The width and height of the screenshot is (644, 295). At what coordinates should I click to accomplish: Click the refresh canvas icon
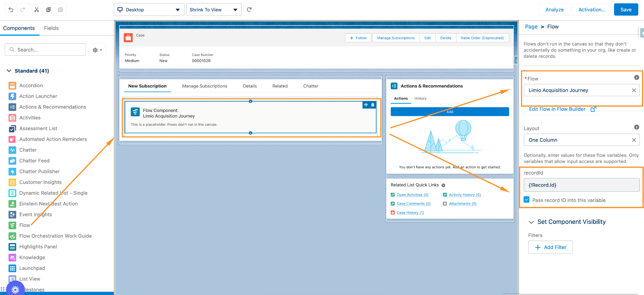coord(249,10)
